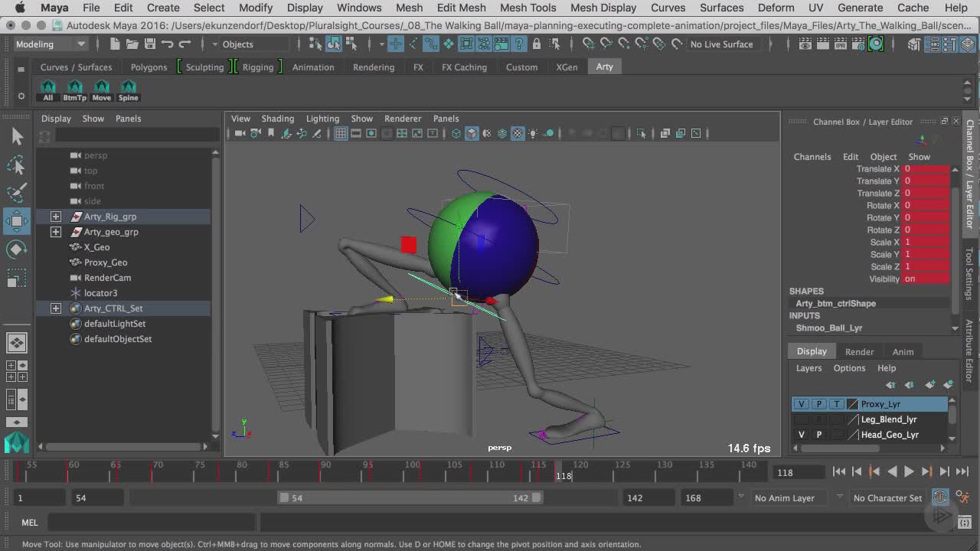Toggle the P playback box of Proxy_Lyr
This screenshot has height=551, width=980.
pyautogui.click(x=818, y=404)
